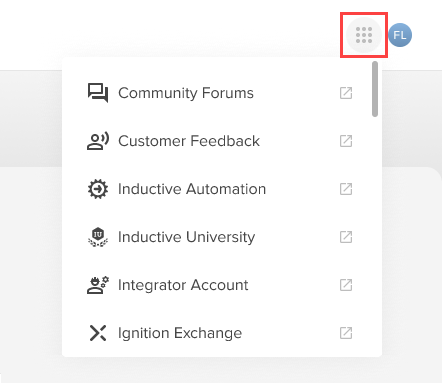This screenshot has height=383, width=442.
Task: Select Community Forums menu entry
Action: (219, 93)
